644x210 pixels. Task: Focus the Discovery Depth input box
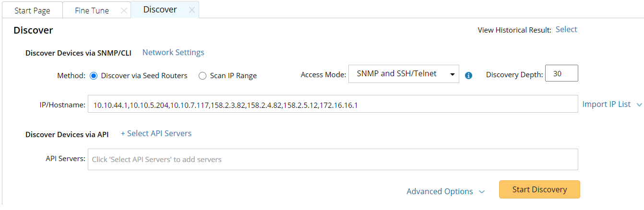pos(561,74)
